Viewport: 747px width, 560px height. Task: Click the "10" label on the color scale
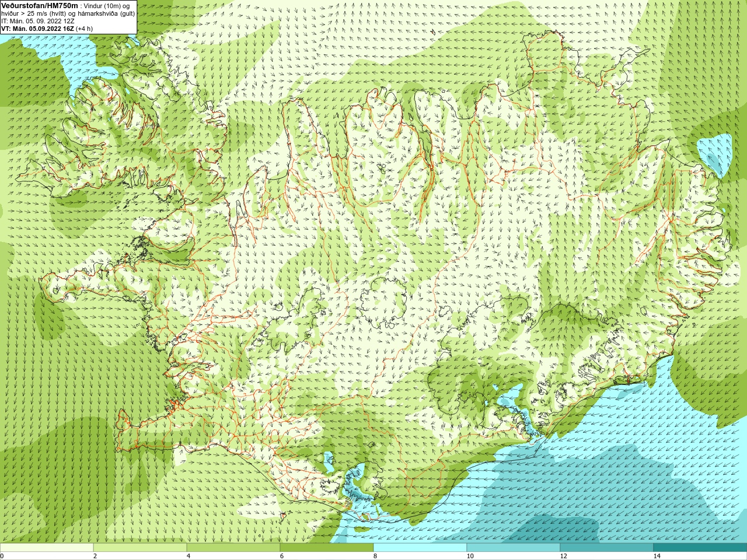pyautogui.click(x=470, y=556)
